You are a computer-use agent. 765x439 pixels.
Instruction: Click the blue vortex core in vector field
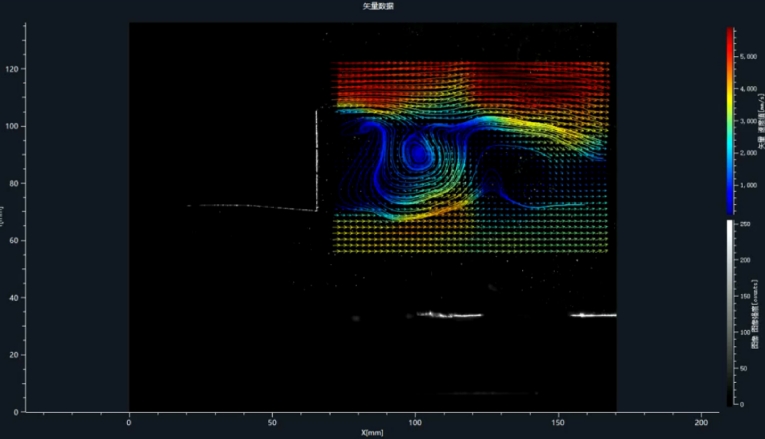point(418,154)
